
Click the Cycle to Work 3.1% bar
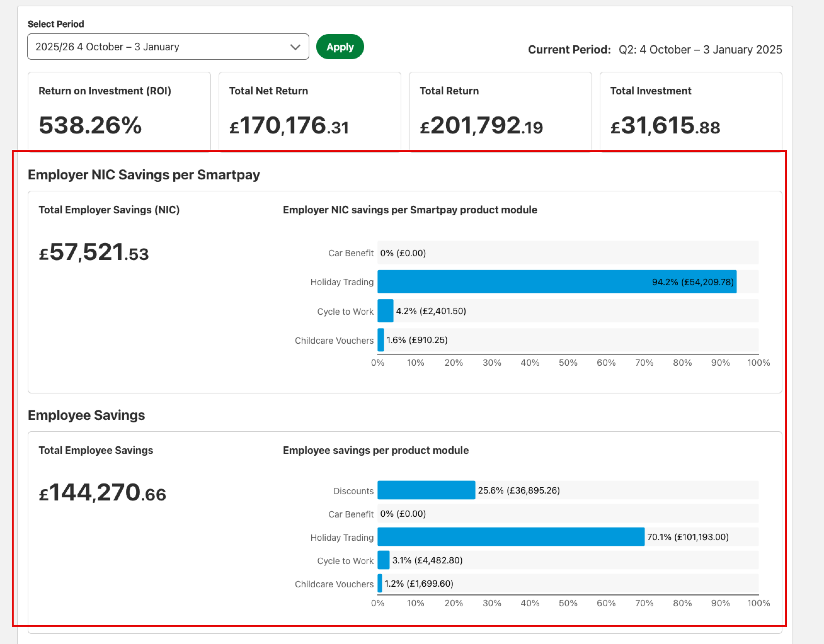[383, 560]
